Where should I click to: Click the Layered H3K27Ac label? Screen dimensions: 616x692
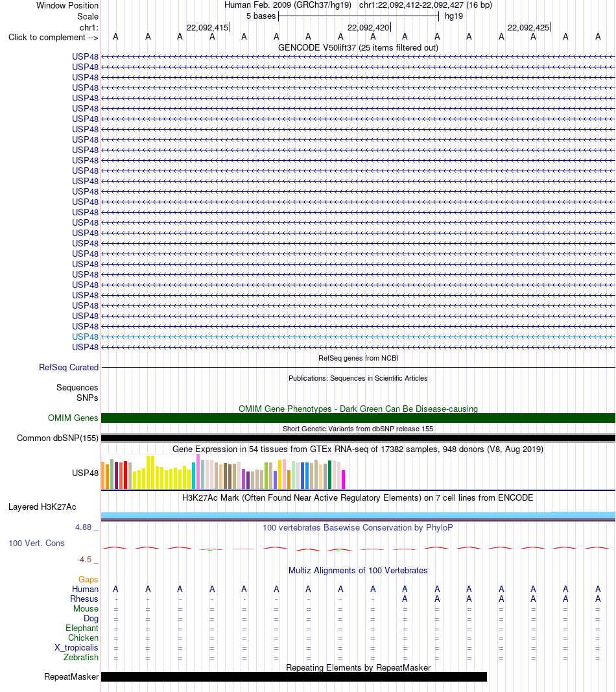[42, 507]
